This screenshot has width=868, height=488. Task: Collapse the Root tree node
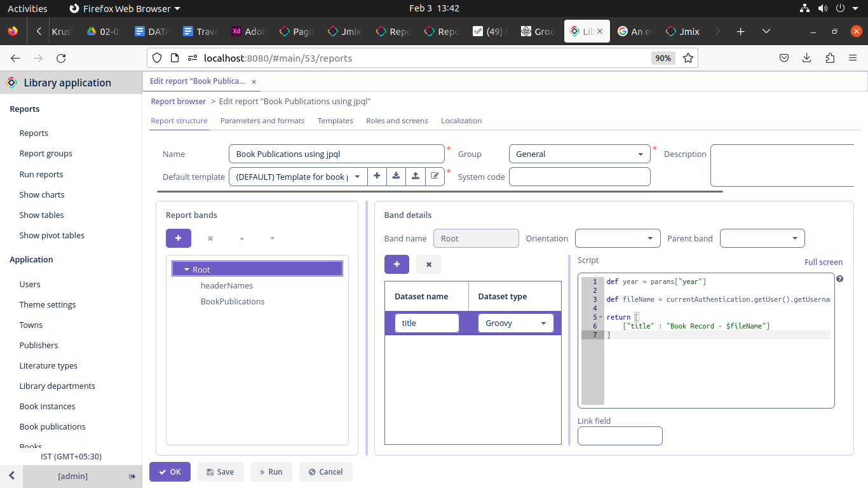(x=186, y=269)
